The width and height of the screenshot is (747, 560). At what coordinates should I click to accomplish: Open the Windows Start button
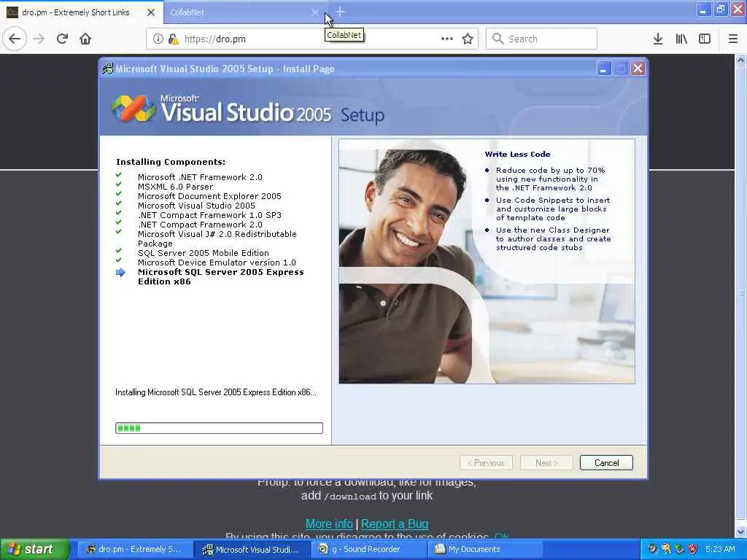[34, 550]
